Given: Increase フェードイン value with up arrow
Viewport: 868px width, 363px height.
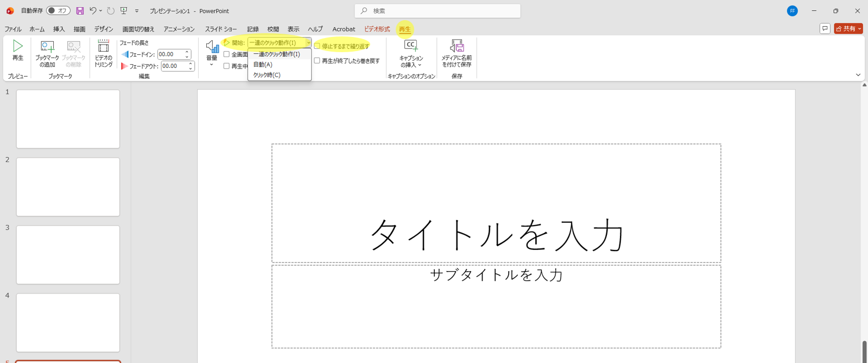Looking at the screenshot, I should 187,52.
